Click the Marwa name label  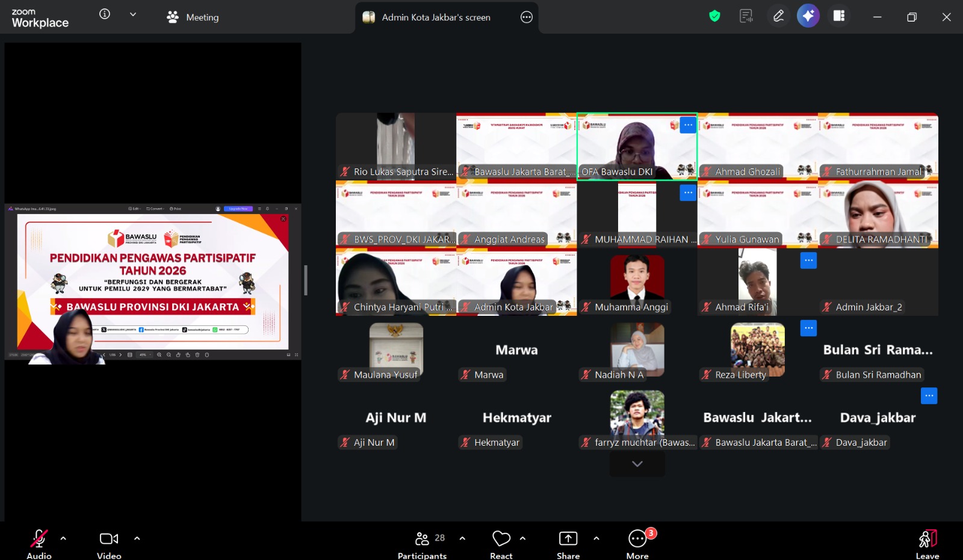click(489, 375)
